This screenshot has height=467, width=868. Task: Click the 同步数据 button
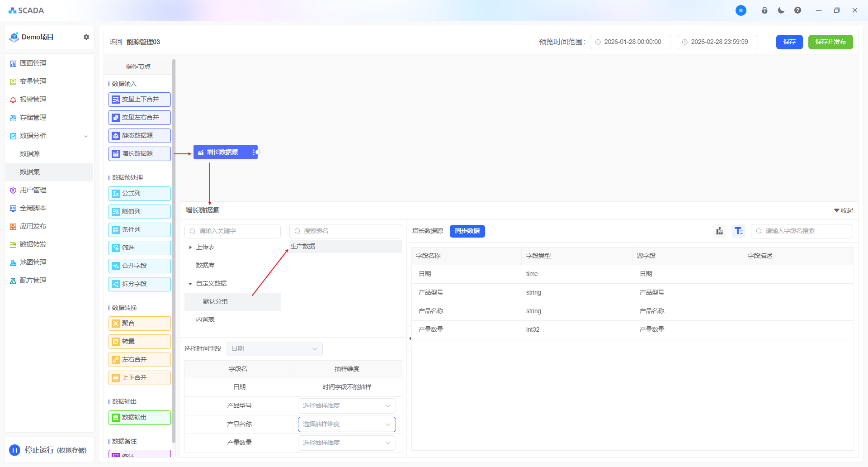(x=467, y=231)
